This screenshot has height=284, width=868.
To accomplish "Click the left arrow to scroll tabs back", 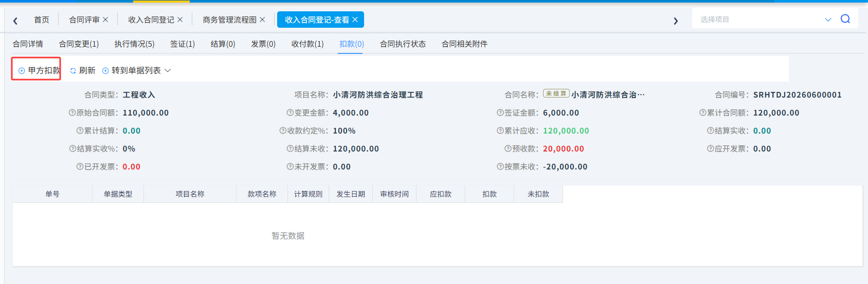I will (x=15, y=21).
